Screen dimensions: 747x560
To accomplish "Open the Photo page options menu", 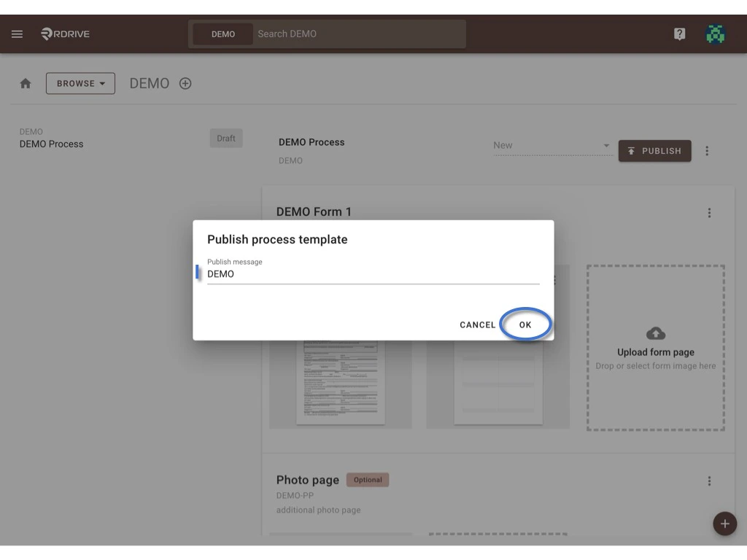I will click(x=709, y=481).
